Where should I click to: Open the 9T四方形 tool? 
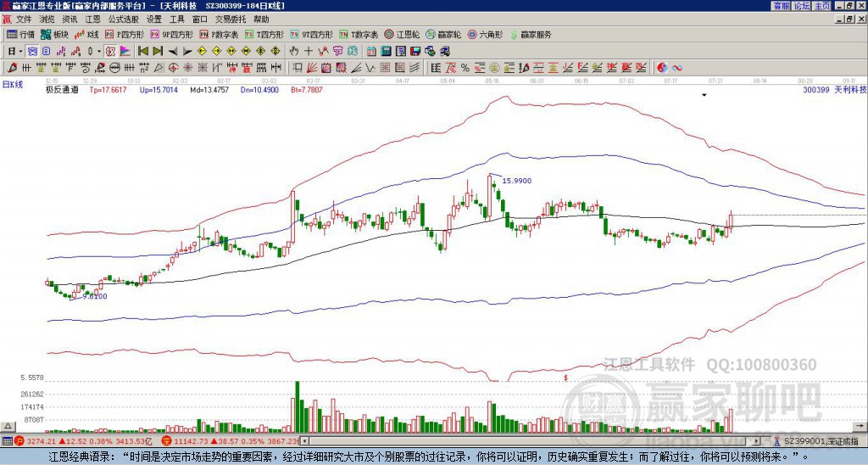pyautogui.click(x=311, y=34)
